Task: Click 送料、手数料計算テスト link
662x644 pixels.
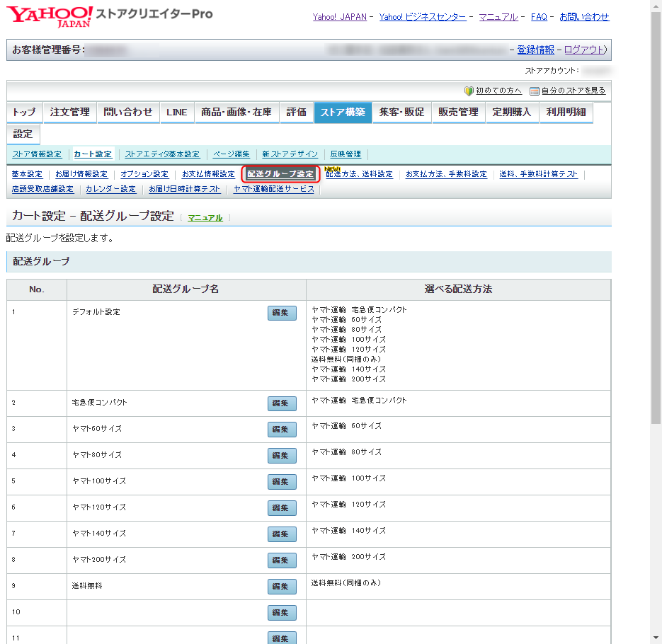Action: [538, 174]
